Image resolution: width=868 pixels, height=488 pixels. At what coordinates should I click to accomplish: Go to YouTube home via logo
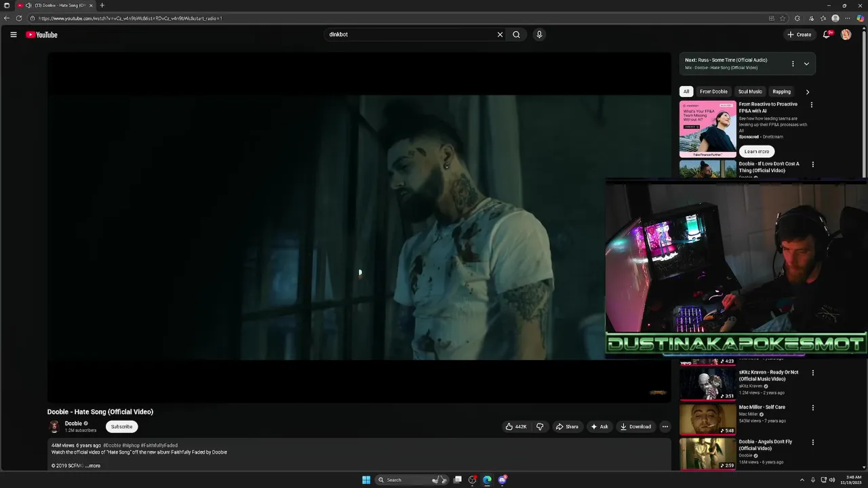click(x=41, y=35)
